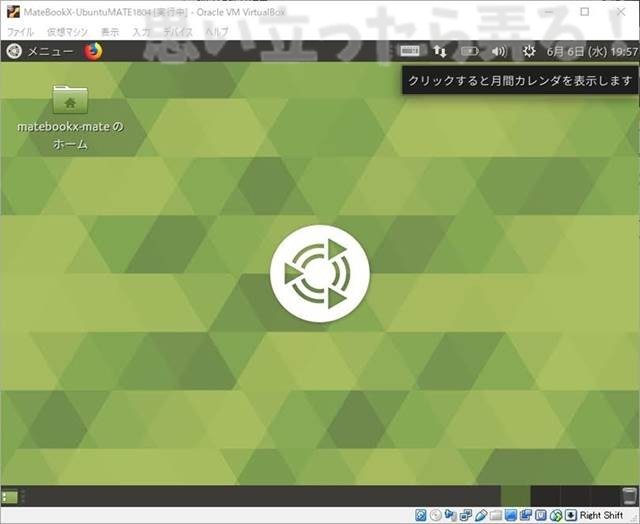Click the clock showing 6月 6日 (水) 19:57
This screenshot has height=524, width=640.
592,51
